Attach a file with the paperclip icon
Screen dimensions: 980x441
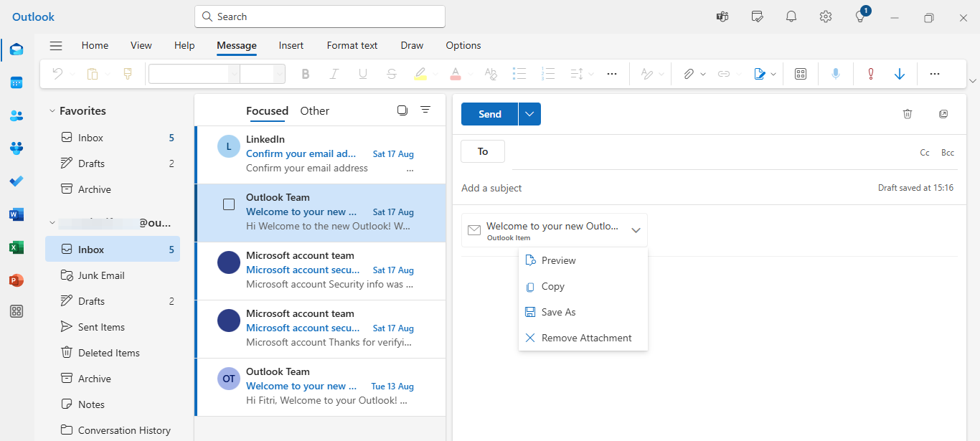tap(689, 73)
